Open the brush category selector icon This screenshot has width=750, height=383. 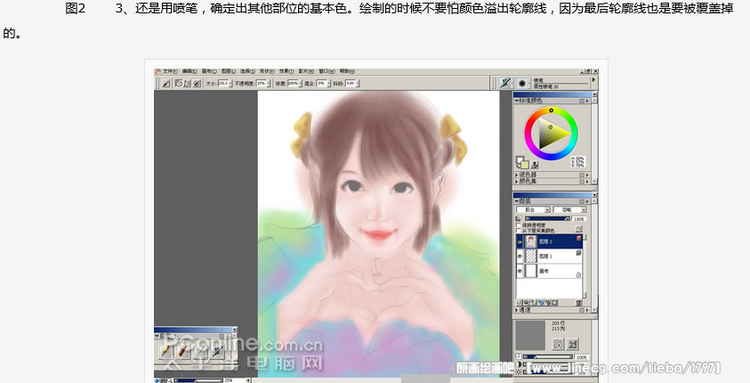506,83
